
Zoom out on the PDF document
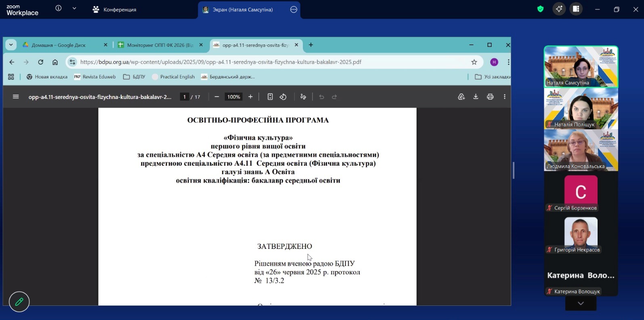pyautogui.click(x=217, y=97)
